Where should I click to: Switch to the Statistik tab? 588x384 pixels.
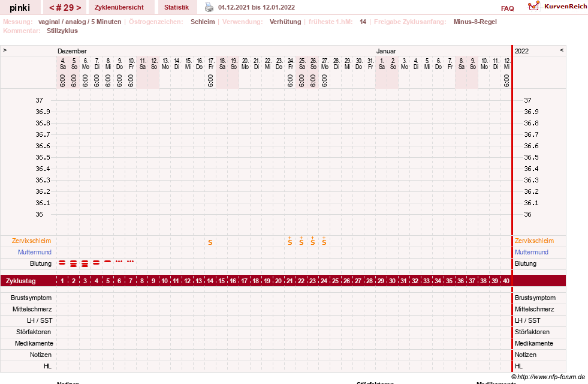pyautogui.click(x=176, y=7)
